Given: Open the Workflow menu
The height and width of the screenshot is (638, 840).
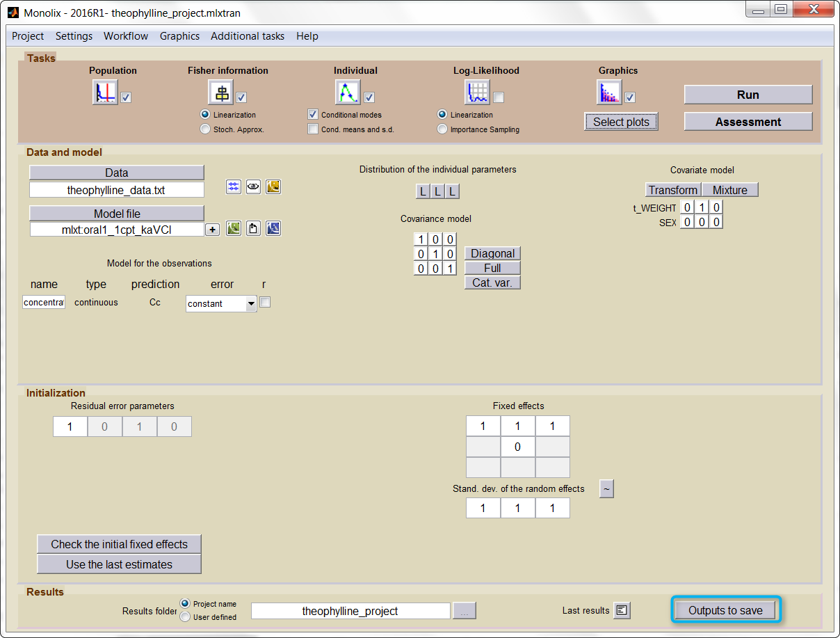Looking at the screenshot, I should pos(126,36).
